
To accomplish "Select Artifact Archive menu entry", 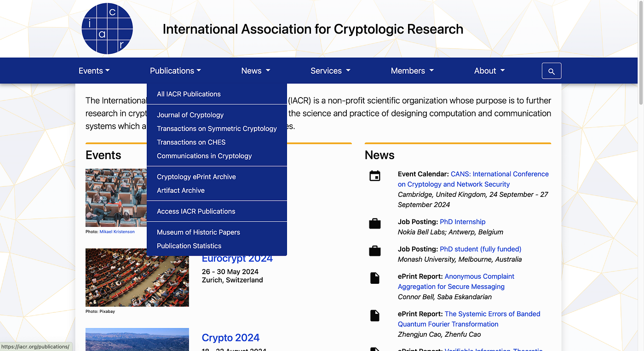I will (217, 190).
